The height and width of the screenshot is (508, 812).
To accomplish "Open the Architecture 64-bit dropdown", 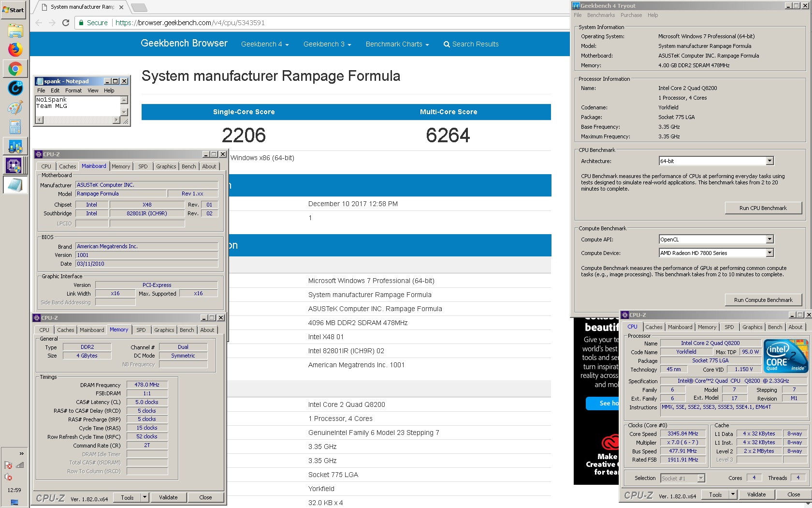I will point(769,161).
